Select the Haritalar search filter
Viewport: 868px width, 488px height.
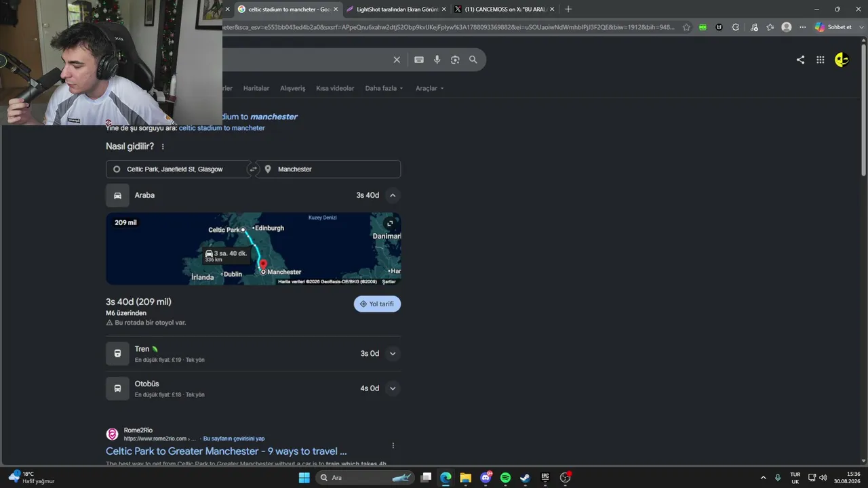coord(256,88)
